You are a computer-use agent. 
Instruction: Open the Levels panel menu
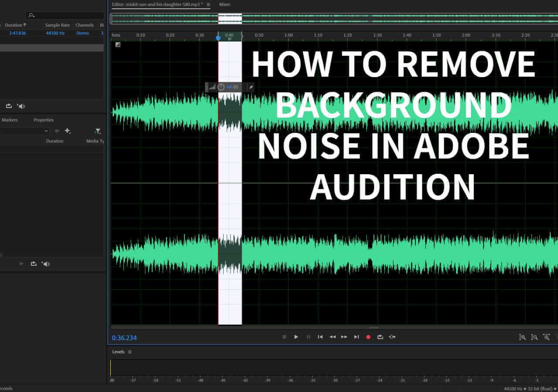click(x=129, y=352)
